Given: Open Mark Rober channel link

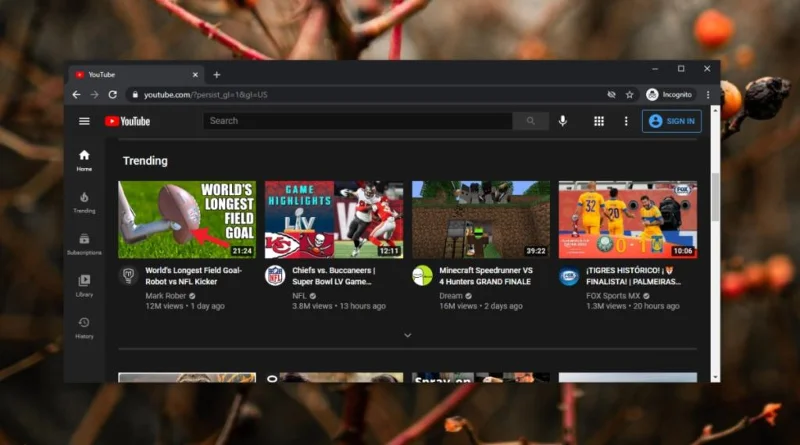Looking at the screenshot, I should (x=166, y=295).
